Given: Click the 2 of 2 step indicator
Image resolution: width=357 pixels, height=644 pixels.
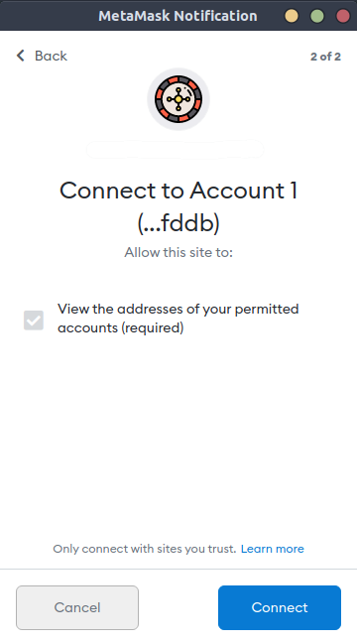Looking at the screenshot, I should click(325, 57).
